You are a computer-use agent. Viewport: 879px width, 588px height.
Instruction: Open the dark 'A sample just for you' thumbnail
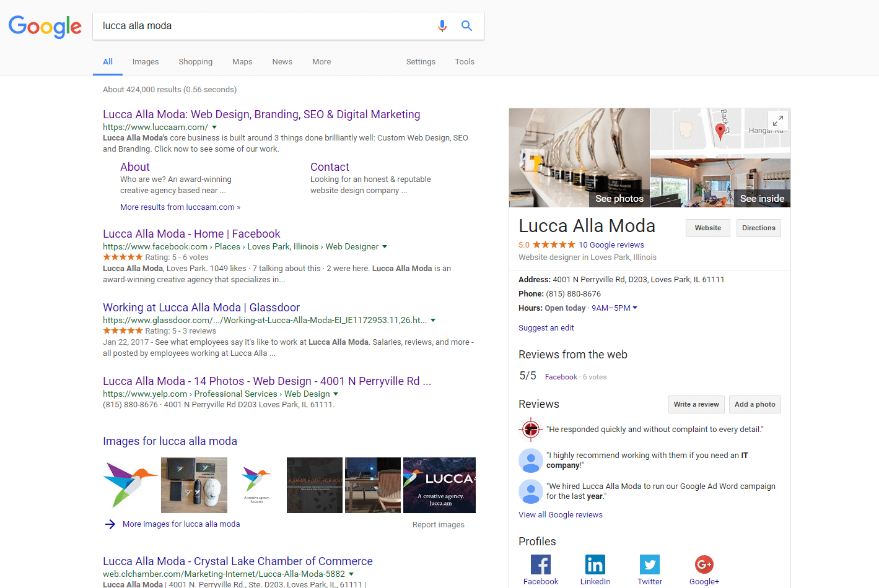coord(315,485)
